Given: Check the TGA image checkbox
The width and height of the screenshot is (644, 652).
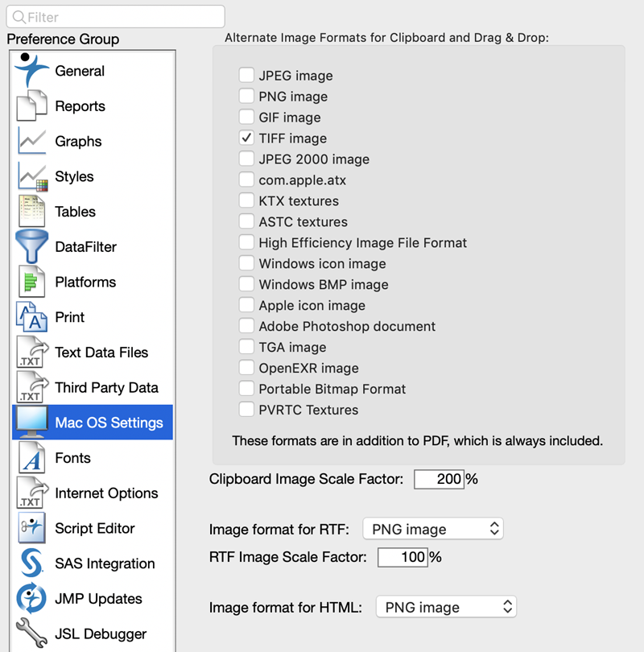Looking at the screenshot, I should [x=246, y=346].
